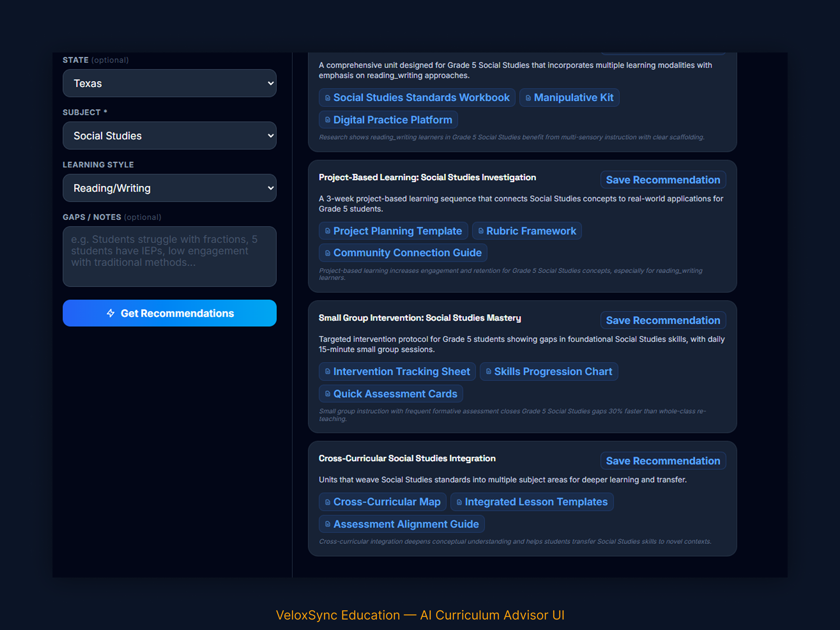
Task: Expand the Subject dropdown set to Social Studies
Action: pos(169,135)
